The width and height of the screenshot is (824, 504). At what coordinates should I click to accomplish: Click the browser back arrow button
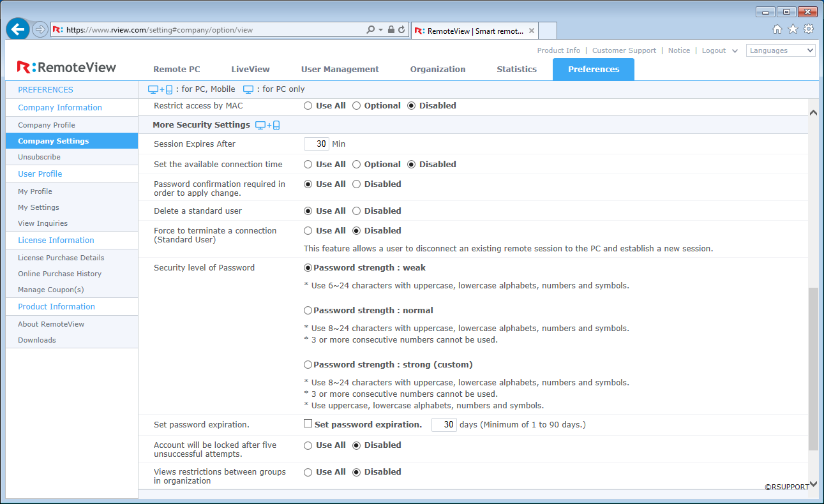(x=18, y=29)
